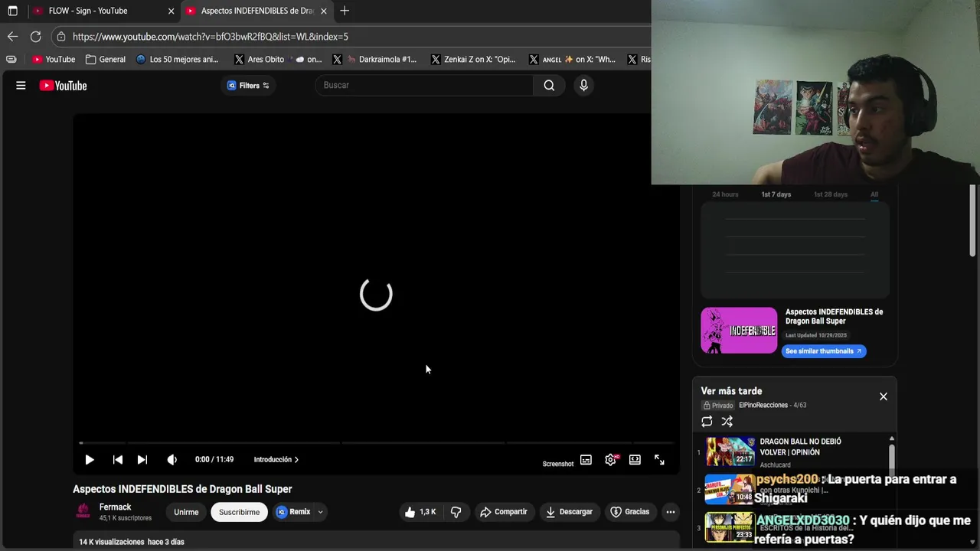Open General bookmarks folder
The height and width of the screenshot is (551, 980).
(106, 59)
